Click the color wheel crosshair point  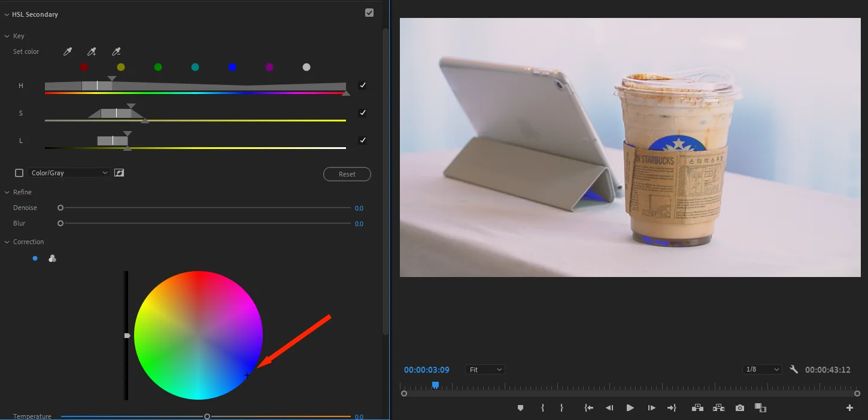(247, 376)
